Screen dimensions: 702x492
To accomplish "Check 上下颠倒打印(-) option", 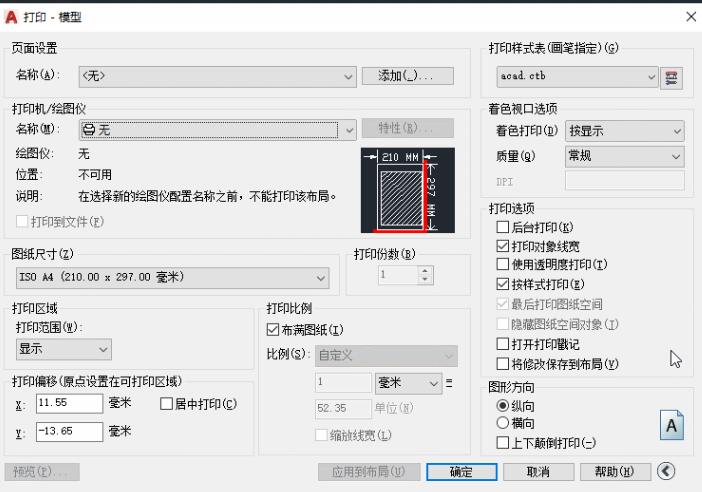I will coord(502,443).
